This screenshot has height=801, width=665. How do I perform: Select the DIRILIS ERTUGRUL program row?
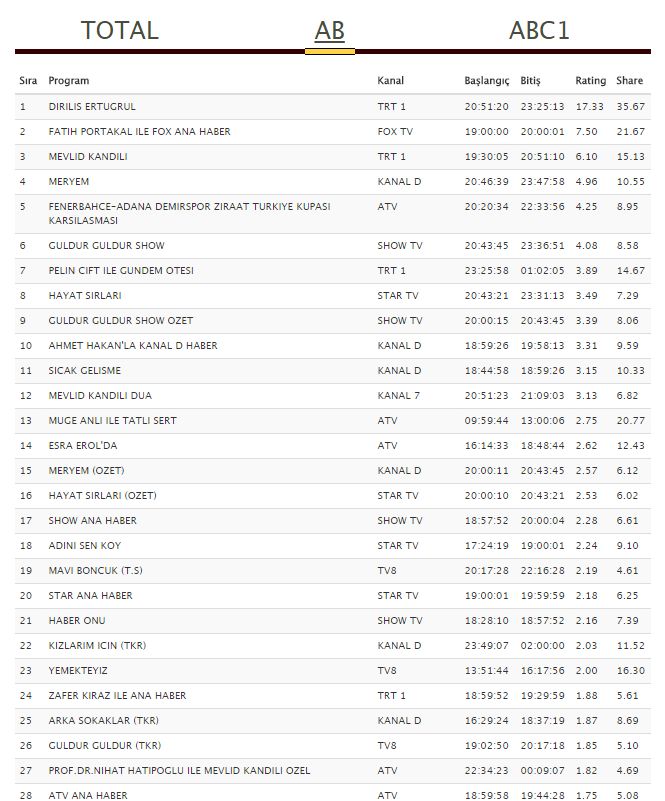pyautogui.click(x=92, y=106)
